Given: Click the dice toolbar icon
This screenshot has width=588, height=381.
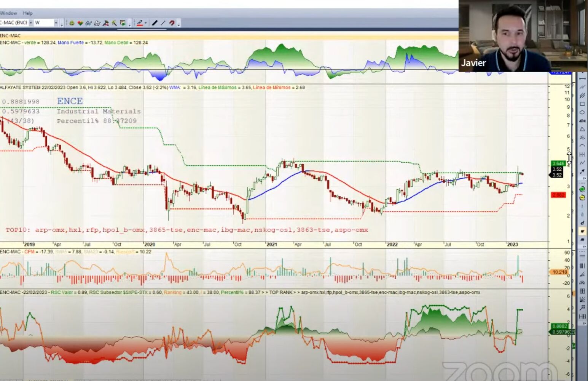Looking at the screenshot, I should tap(97, 23).
